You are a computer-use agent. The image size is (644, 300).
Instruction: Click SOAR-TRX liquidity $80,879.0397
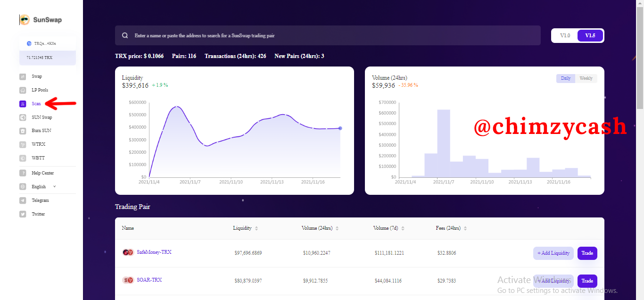[248, 281]
